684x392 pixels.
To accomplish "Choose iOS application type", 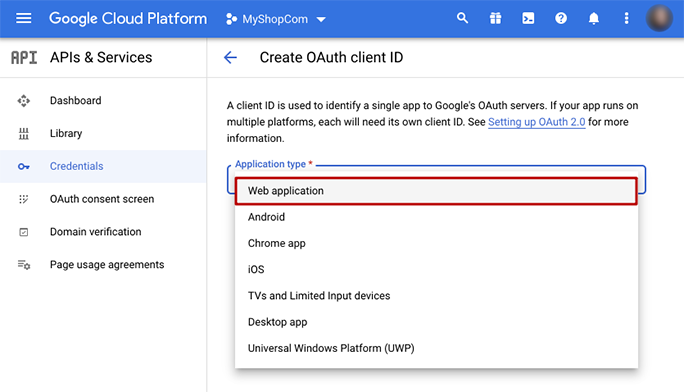I will click(x=436, y=269).
